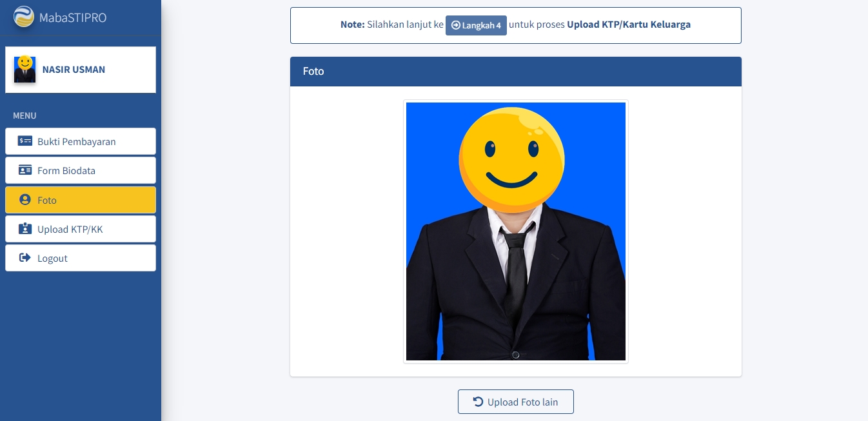The height and width of the screenshot is (421, 868).
Task: Click the ID badge icon beside Upload KTP/KK
Action: point(25,229)
